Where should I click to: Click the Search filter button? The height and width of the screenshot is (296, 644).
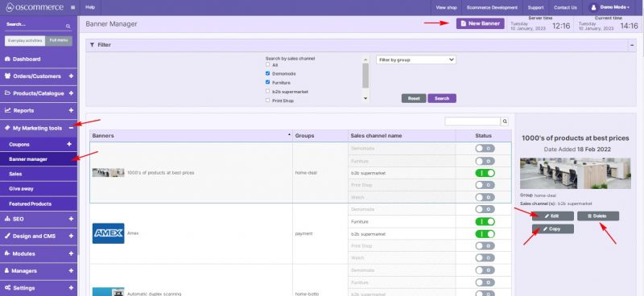click(442, 98)
